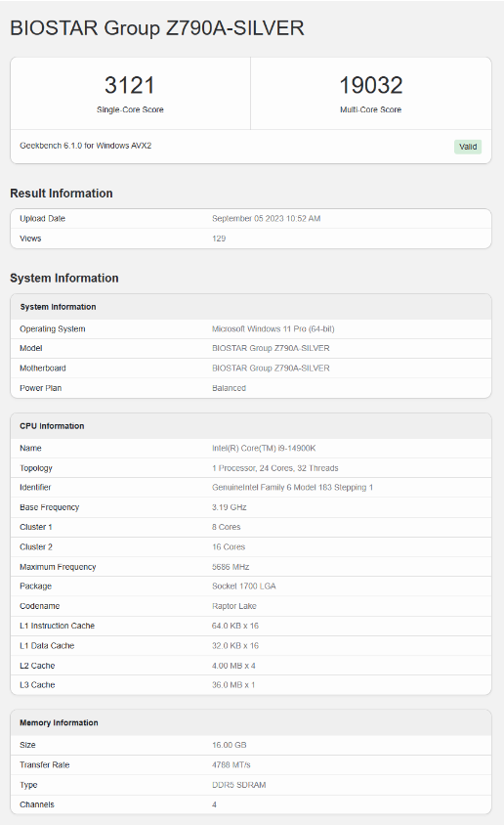Click the Cluster 2 label

36,547
